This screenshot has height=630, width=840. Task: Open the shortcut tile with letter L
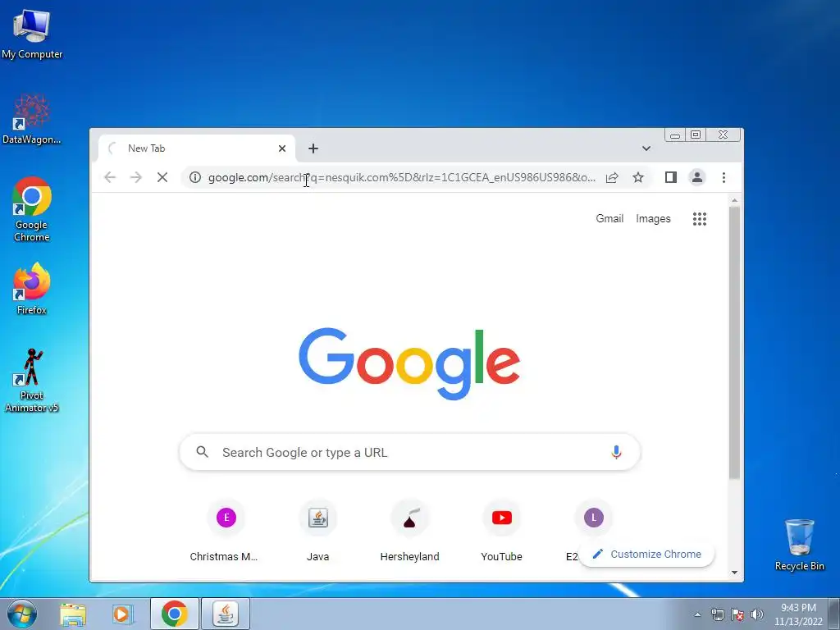coord(594,518)
